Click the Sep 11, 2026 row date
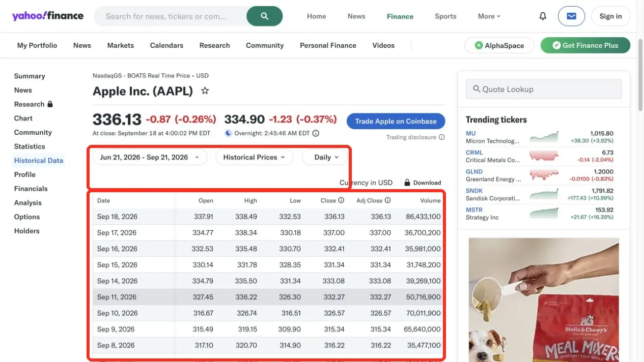This screenshot has height=362, width=644. [117, 297]
